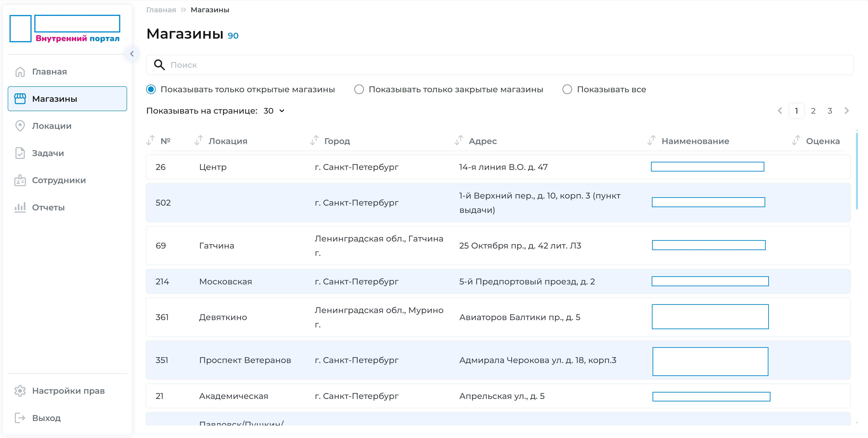Open Главная in the sidebar menu

pyautogui.click(x=68, y=72)
